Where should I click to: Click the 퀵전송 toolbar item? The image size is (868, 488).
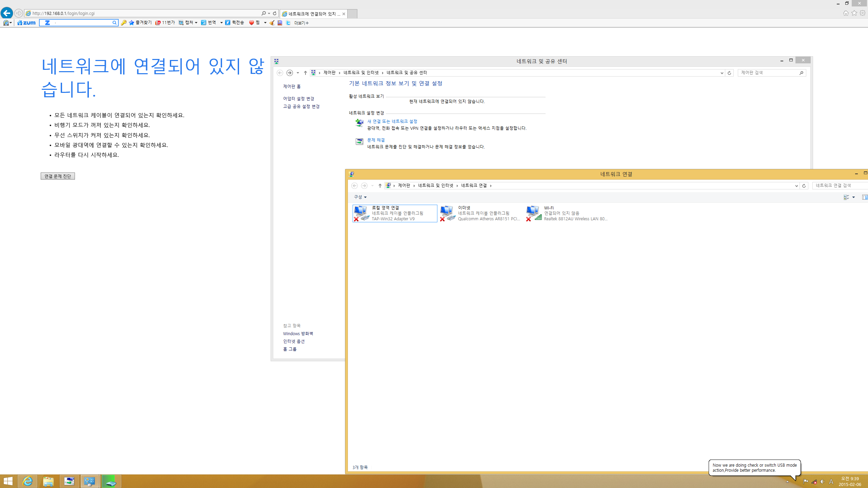pyautogui.click(x=235, y=23)
